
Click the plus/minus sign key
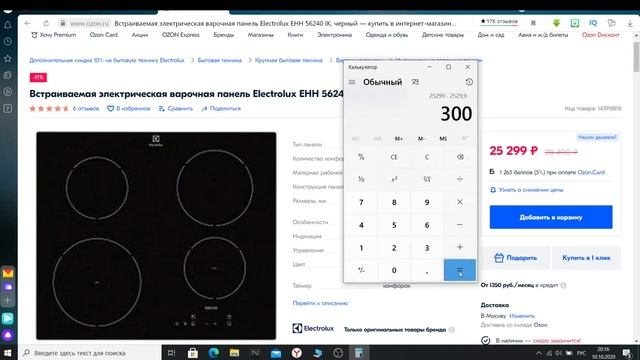click(361, 270)
